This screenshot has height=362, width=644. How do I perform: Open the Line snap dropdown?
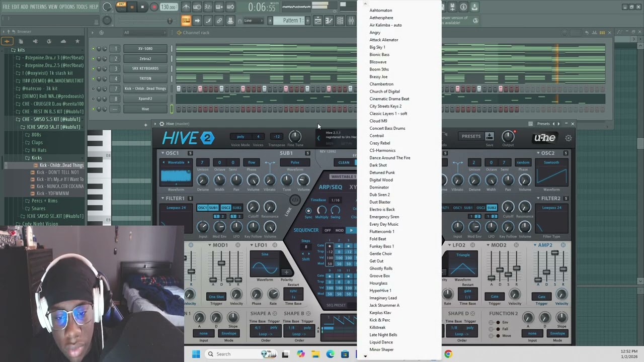253,21
